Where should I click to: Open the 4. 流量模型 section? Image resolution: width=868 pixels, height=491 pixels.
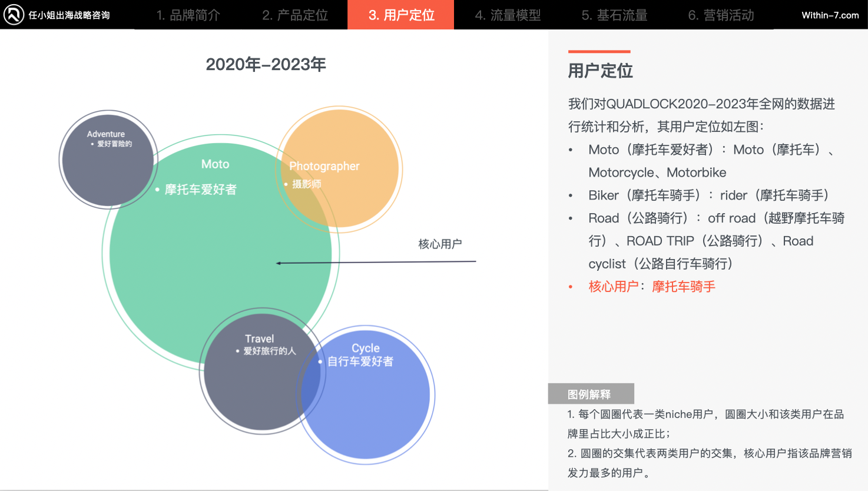pyautogui.click(x=507, y=15)
